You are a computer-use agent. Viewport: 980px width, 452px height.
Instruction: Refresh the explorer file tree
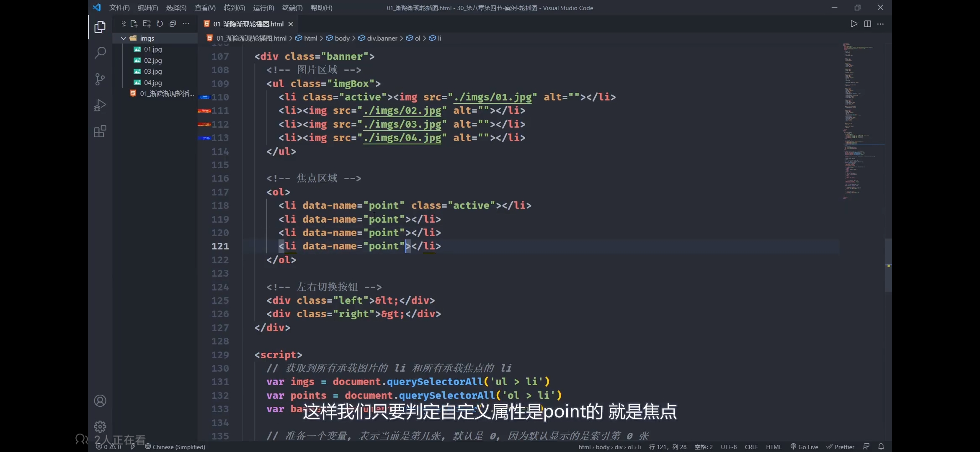point(160,24)
